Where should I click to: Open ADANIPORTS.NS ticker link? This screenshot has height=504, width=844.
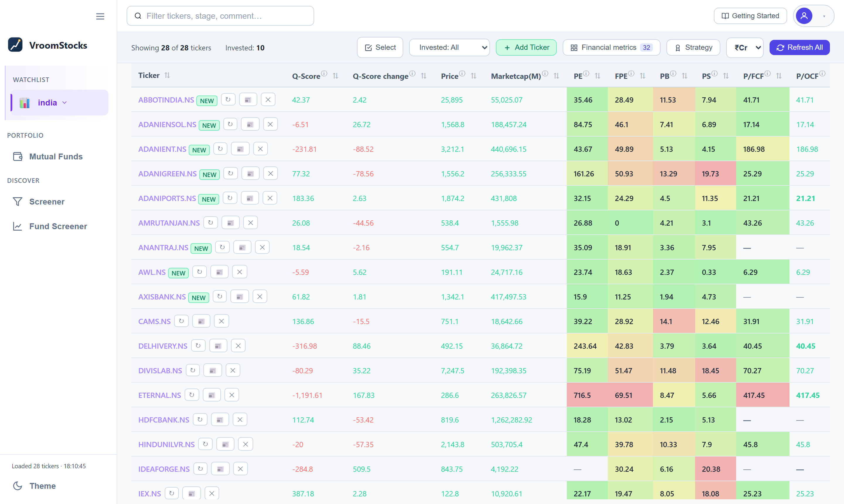[167, 198]
